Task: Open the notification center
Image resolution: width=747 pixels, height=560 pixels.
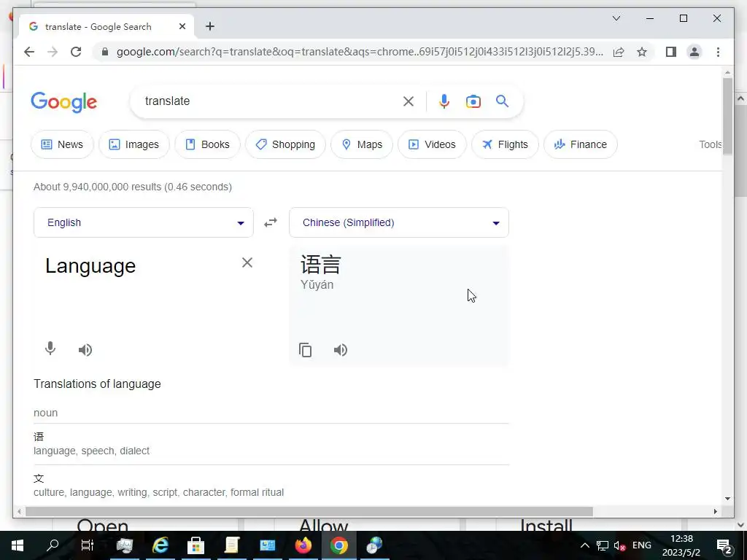Action: (x=724, y=545)
